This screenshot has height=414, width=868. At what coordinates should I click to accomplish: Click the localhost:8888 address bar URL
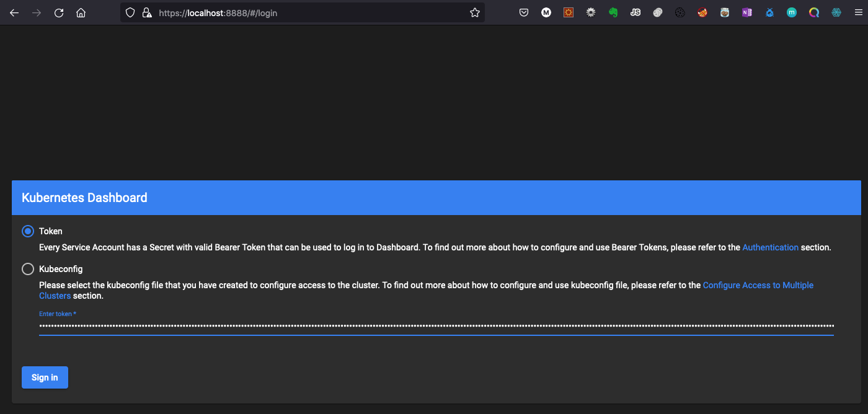point(217,12)
